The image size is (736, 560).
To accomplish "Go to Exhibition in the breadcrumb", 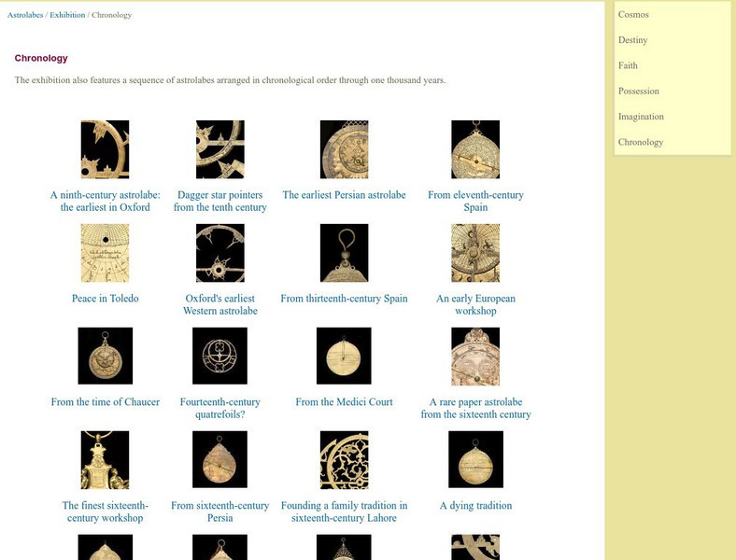I will (x=67, y=15).
